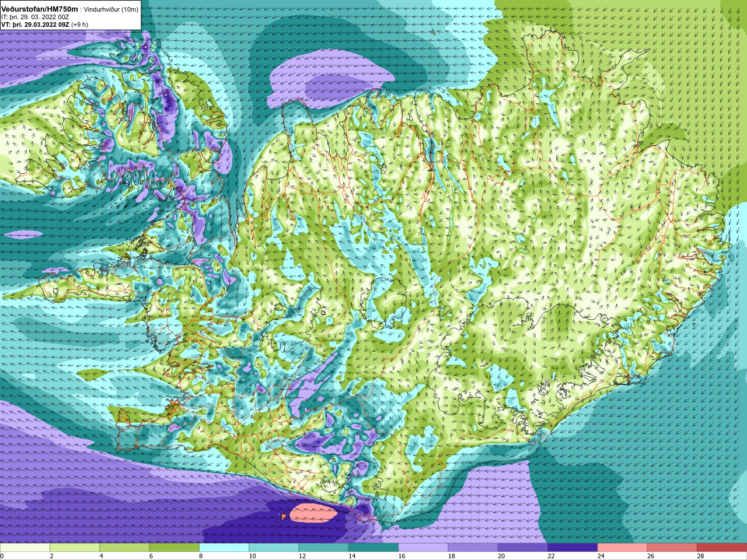This screenshot has width=747, height=560.
Task: Select the "Vindurhviður (10m)" parameter label
Action: click(x=111, y=9)
